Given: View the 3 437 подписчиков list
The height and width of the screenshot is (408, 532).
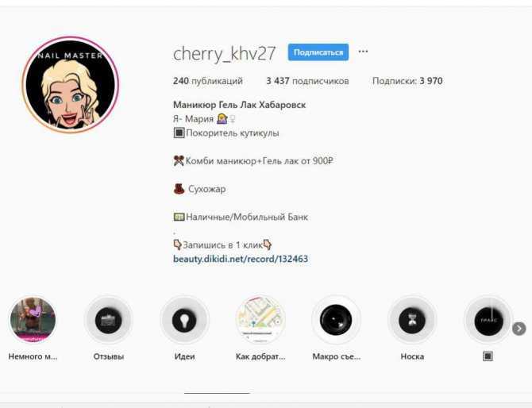Looking at the screenshot, I should (307, 81).
